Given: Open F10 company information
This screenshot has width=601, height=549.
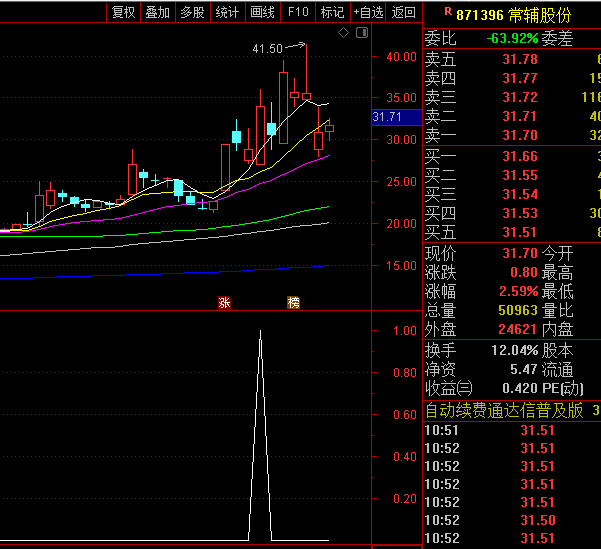Looking at the screenshot, I should point(297,12).
